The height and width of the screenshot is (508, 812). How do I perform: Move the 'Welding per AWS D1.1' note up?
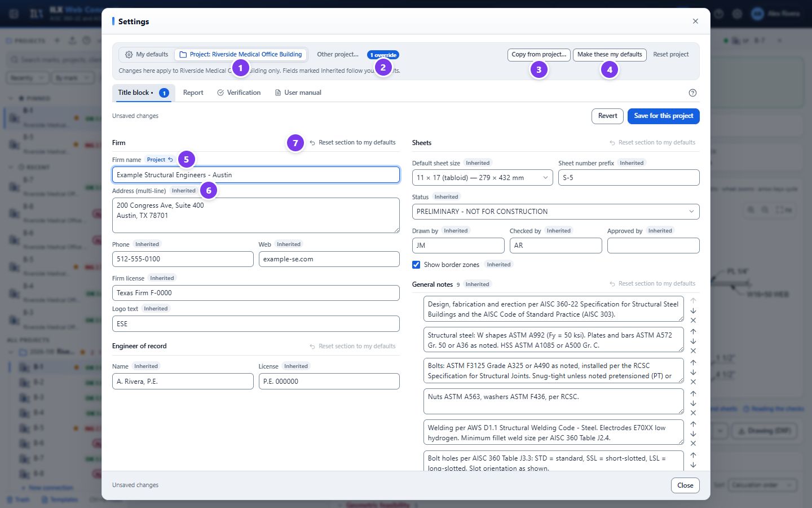[x=693, y=424]
